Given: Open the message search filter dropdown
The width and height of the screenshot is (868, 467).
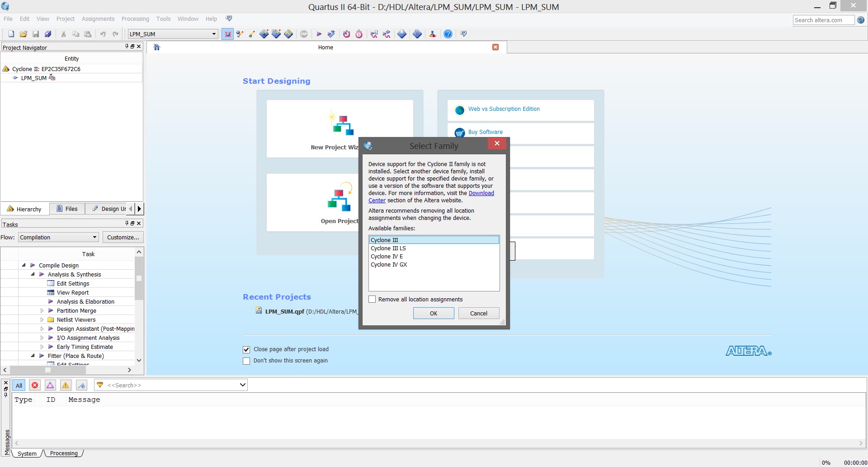Looking at the screenshot, I should [x=243, y=385].
